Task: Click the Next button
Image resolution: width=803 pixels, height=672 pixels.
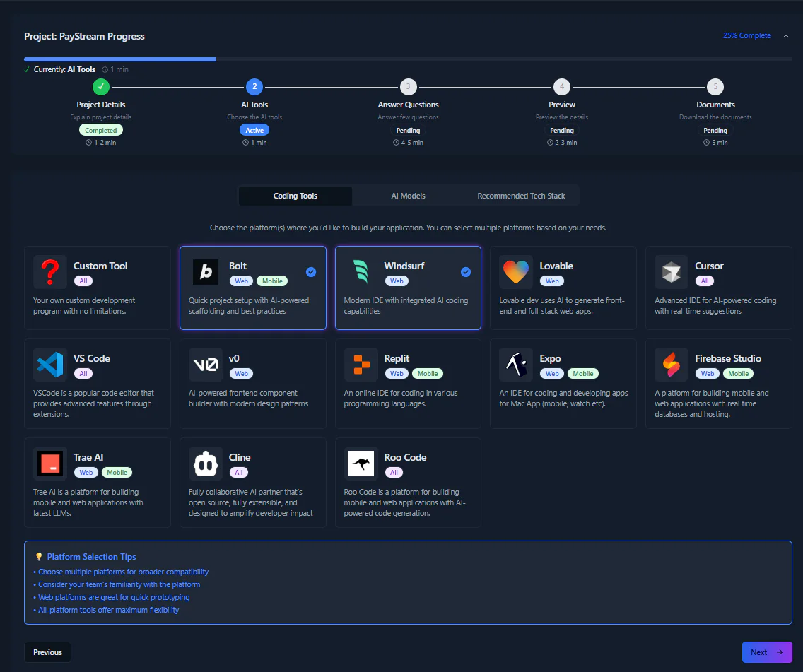Action: (767, 652)
